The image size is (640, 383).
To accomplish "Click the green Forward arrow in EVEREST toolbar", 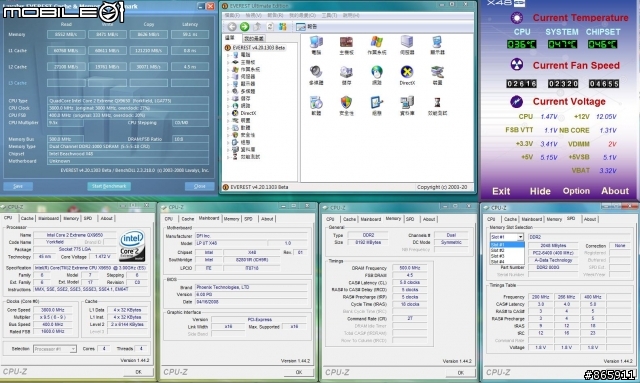I will click(244, 27).
